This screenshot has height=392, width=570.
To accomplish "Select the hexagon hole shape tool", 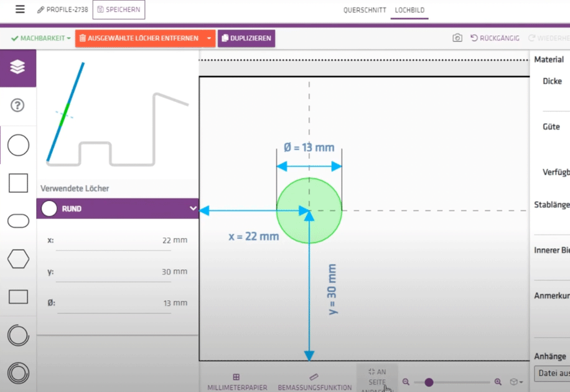I will point(18,259).
